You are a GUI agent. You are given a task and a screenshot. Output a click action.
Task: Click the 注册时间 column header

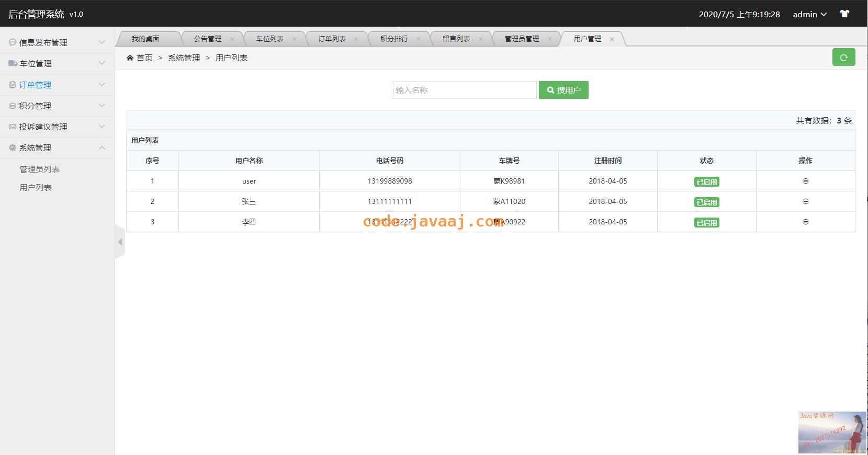pyautogui.click(x=608, y=161)
